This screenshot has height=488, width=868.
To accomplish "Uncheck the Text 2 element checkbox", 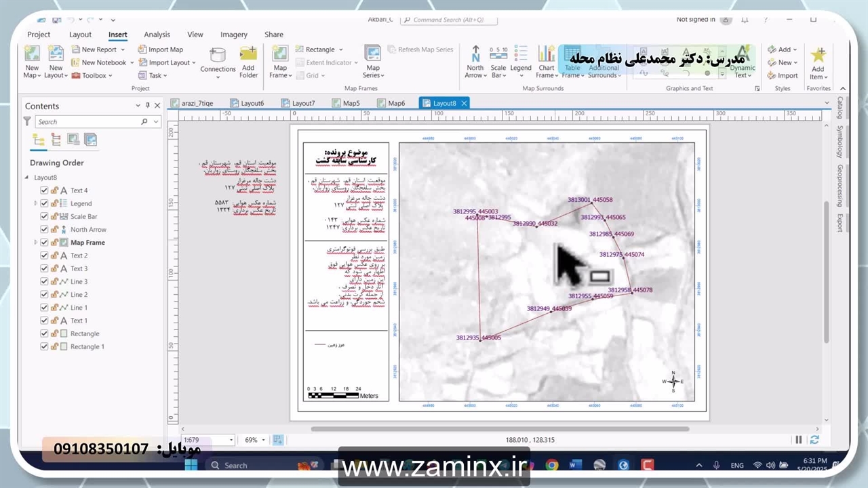I will (x=44, y=256).
